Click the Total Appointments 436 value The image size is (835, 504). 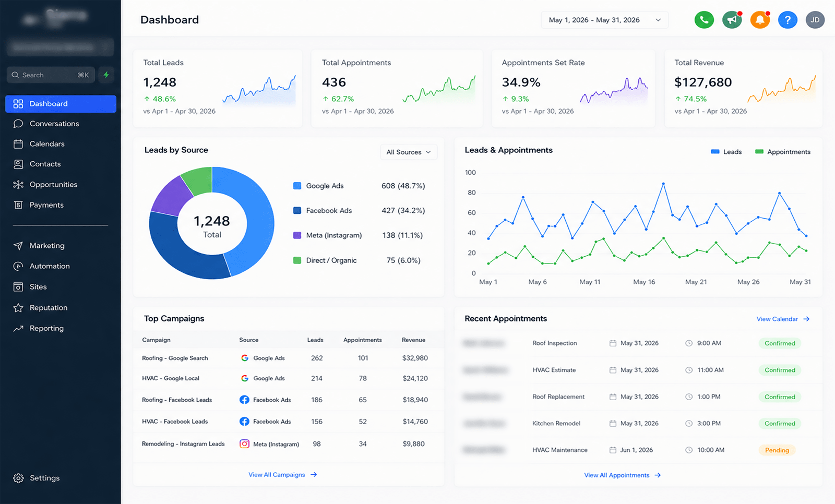(x=334, y=82)
